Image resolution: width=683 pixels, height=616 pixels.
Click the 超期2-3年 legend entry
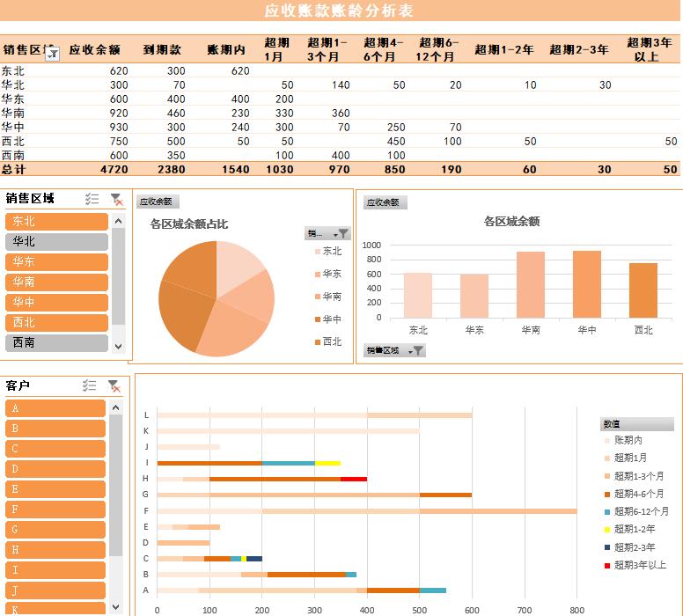pyautogui.click(x=630, y=547)
